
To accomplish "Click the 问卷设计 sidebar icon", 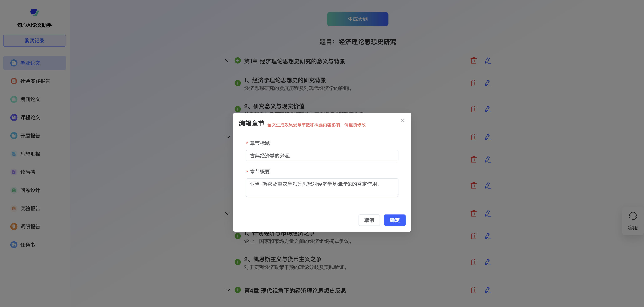I will [x=14, y=190].
